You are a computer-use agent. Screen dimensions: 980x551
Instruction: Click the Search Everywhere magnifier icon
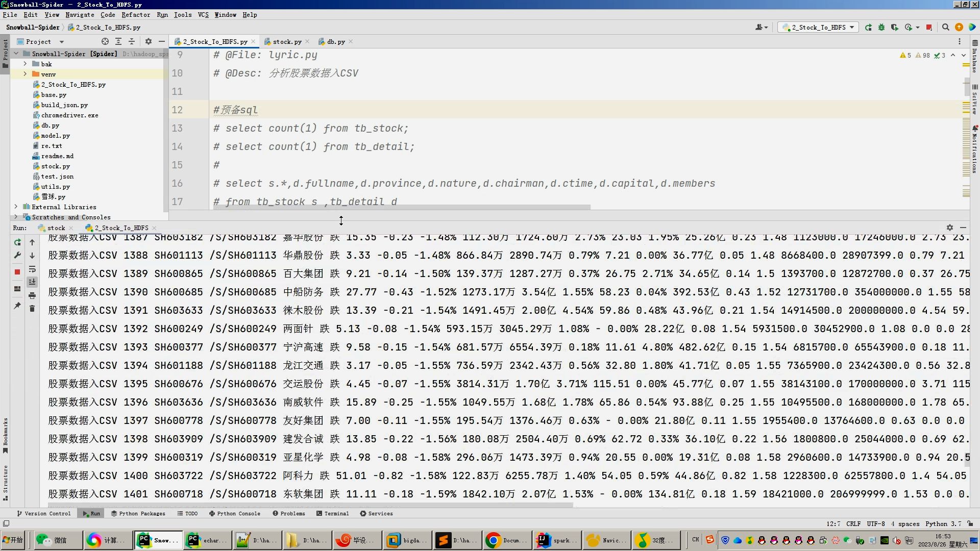(945, 28)
